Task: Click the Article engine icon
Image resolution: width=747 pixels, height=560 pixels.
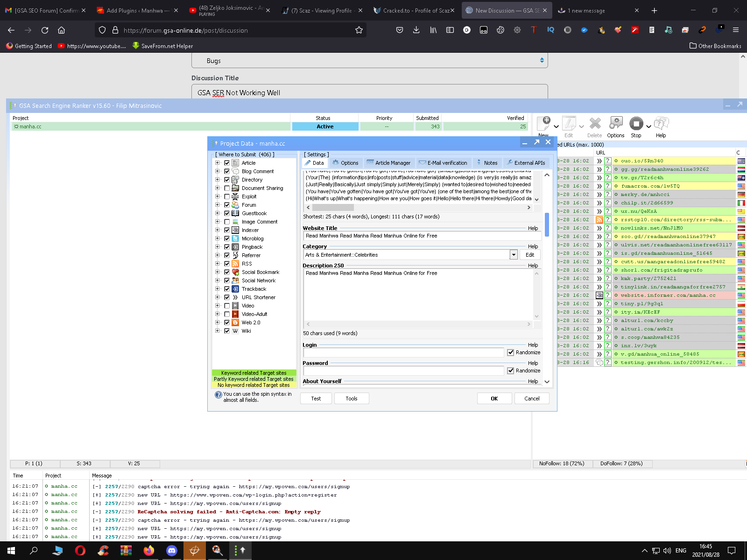Action: tap(235, 163)
